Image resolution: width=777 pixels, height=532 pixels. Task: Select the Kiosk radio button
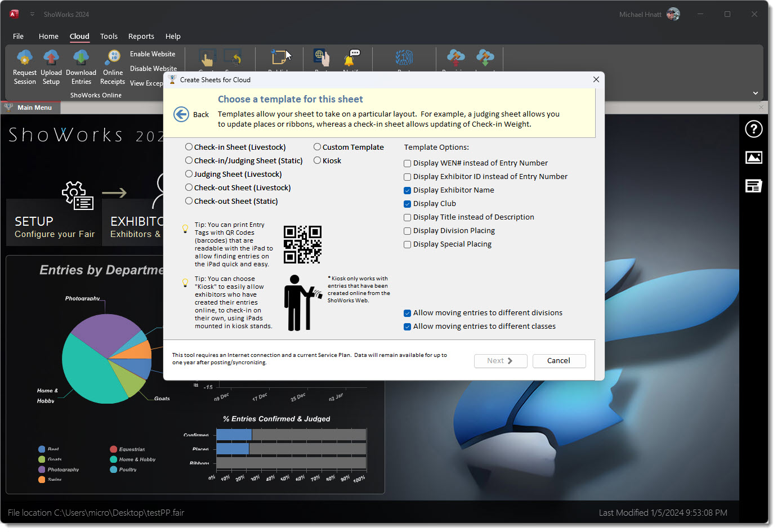click(x=318, y=160)
